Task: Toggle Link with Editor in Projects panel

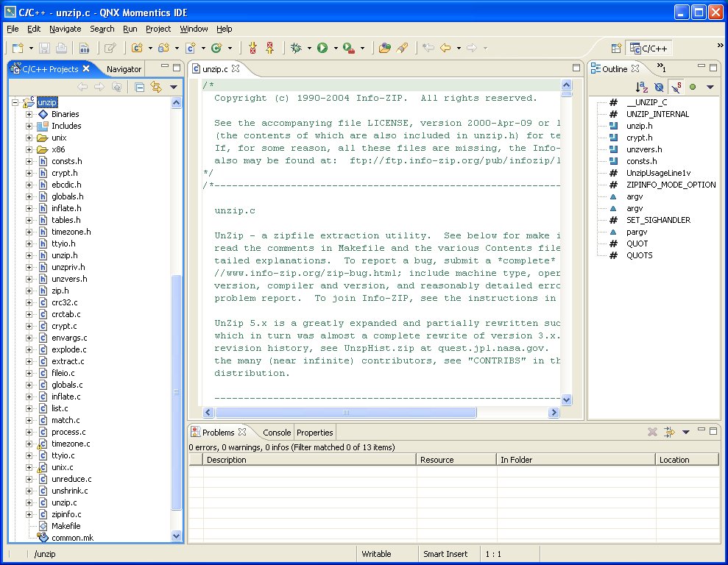Action: pos(156,88)
